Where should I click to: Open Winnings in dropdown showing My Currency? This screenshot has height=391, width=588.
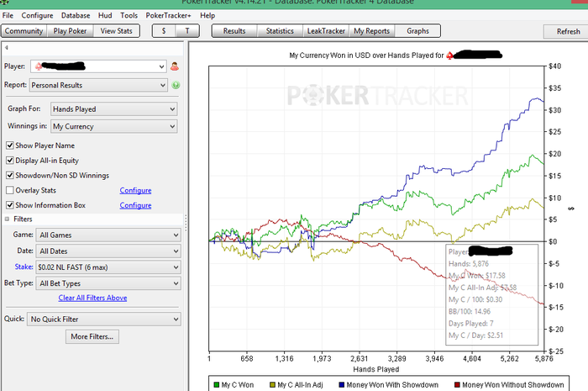(114, 126)
